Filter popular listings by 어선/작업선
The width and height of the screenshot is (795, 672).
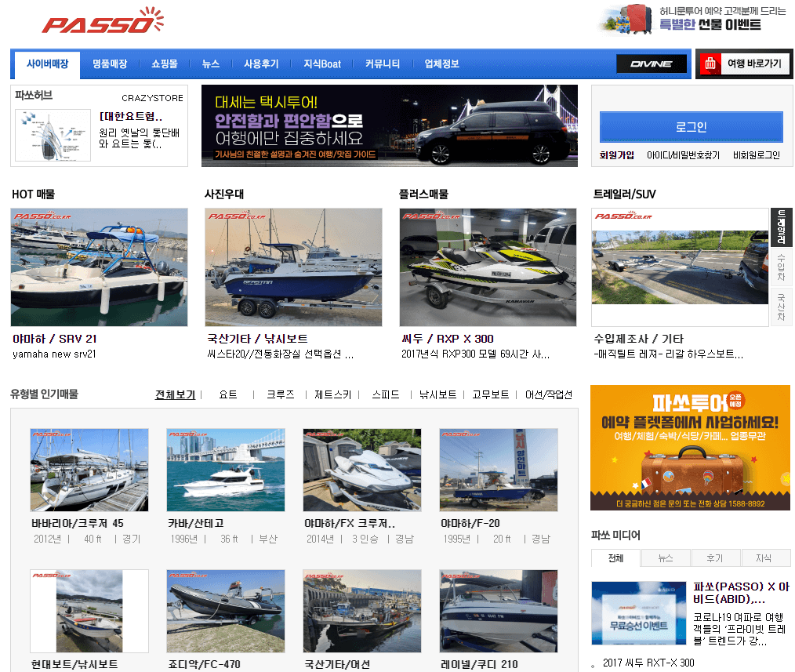[549, 394]
